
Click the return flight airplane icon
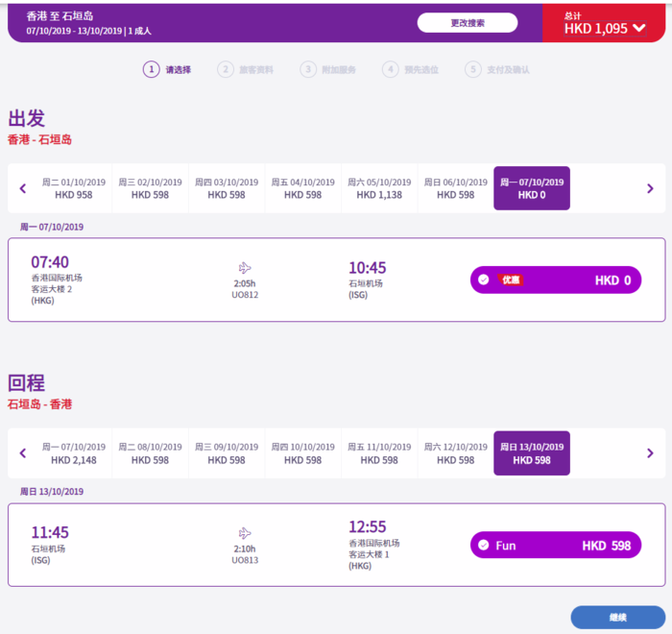[245, 533]
